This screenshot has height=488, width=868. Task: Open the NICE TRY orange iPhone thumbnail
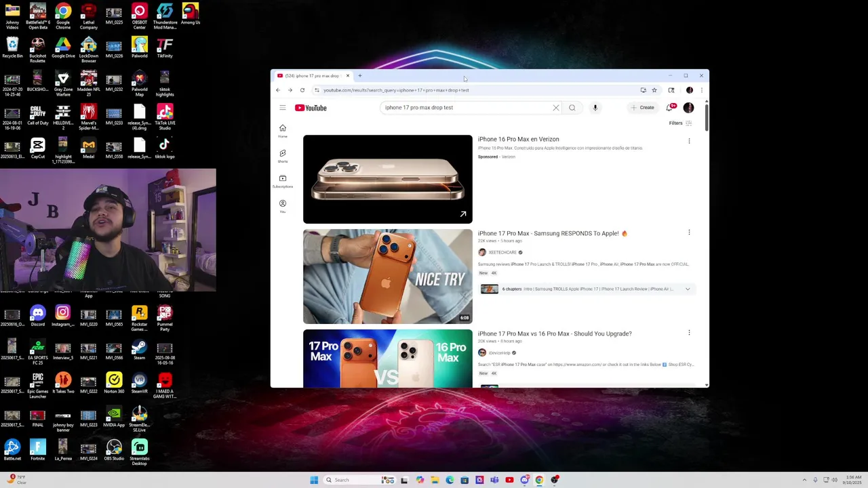click(x=387, y=277)
